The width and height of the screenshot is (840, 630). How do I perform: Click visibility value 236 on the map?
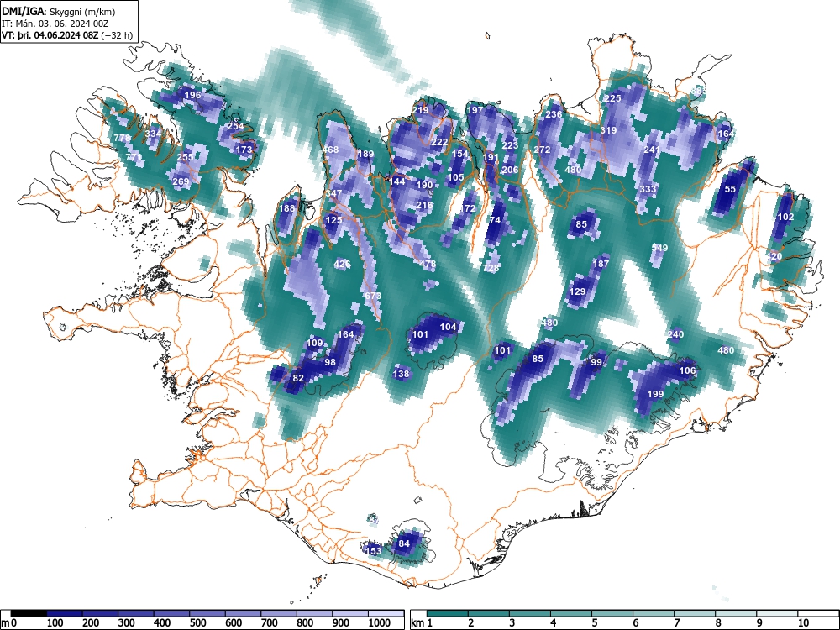(554, 114)
